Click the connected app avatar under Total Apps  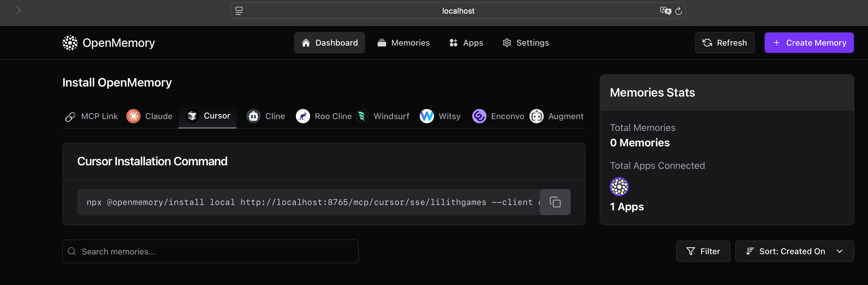[619, 186]
